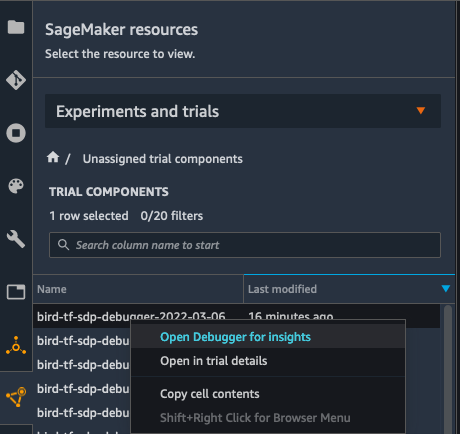The height and width of the screenshot is (434, 460).
Task: Open the Experiments and trials dropdown
Action: [243, 111]
